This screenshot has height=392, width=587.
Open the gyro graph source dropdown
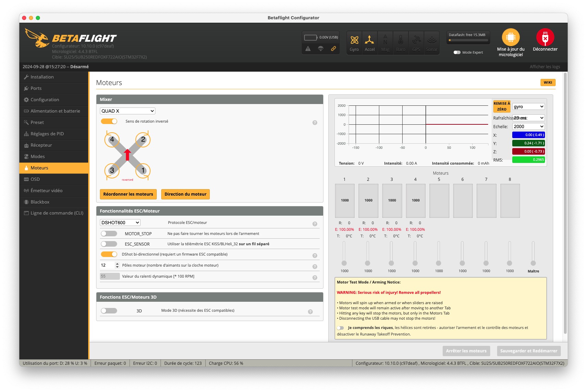(x=528, y=106)
